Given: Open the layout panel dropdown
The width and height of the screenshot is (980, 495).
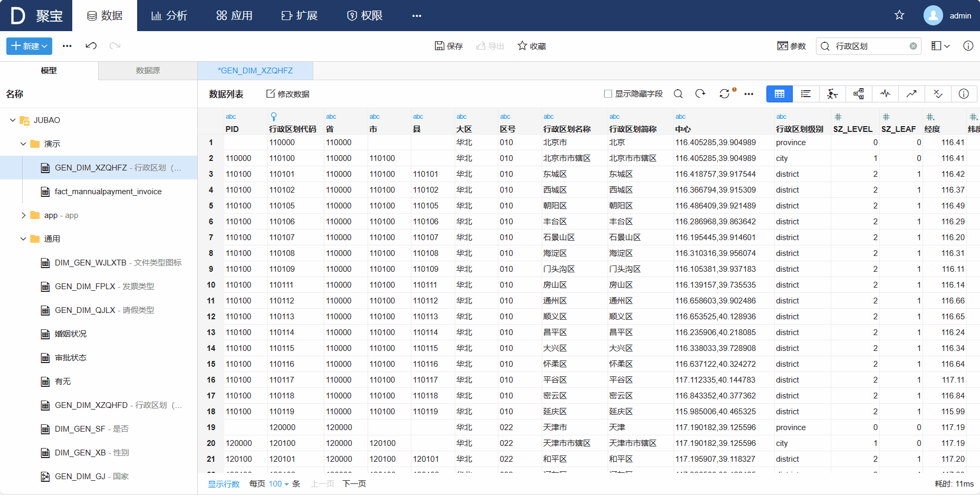Looking at the screenshot, I should click(940, 46).
